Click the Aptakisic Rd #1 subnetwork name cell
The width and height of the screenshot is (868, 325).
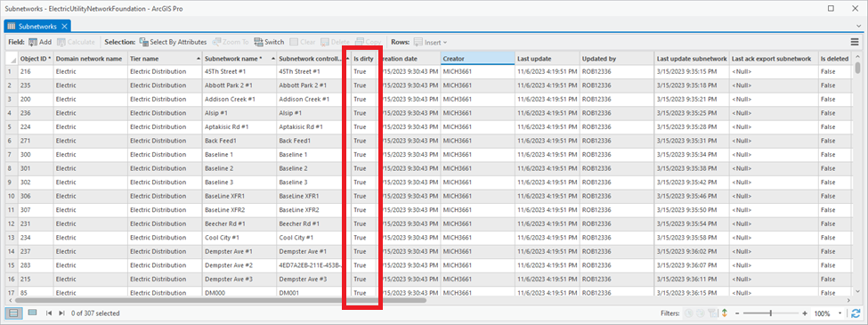point(239,126)
